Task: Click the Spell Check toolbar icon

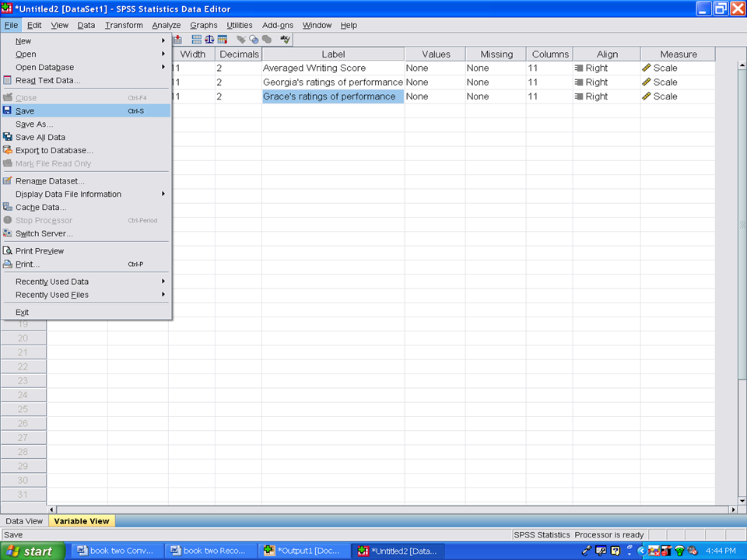Action: point(286,40)
